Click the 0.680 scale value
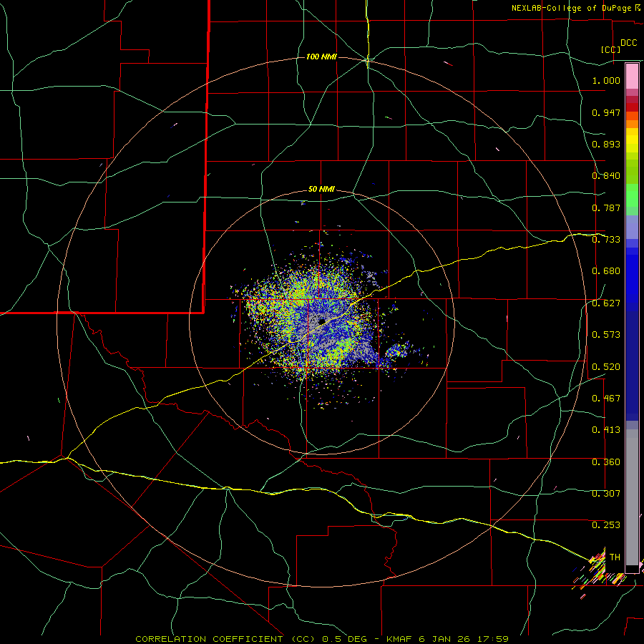The height and width of the screenshot is (644, 644). (x=606, y=271)
